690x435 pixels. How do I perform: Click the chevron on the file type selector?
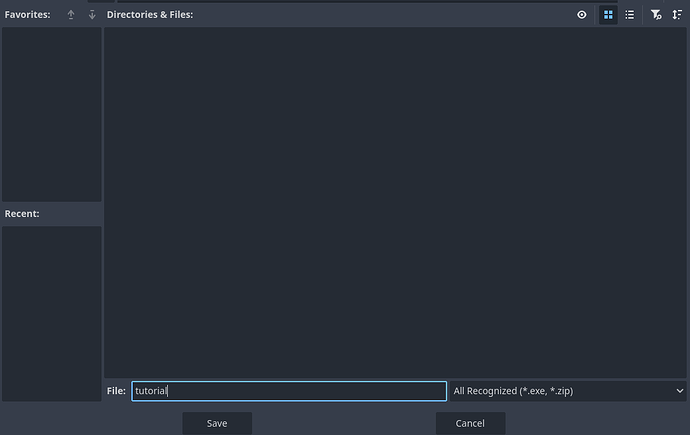(679, 391)
